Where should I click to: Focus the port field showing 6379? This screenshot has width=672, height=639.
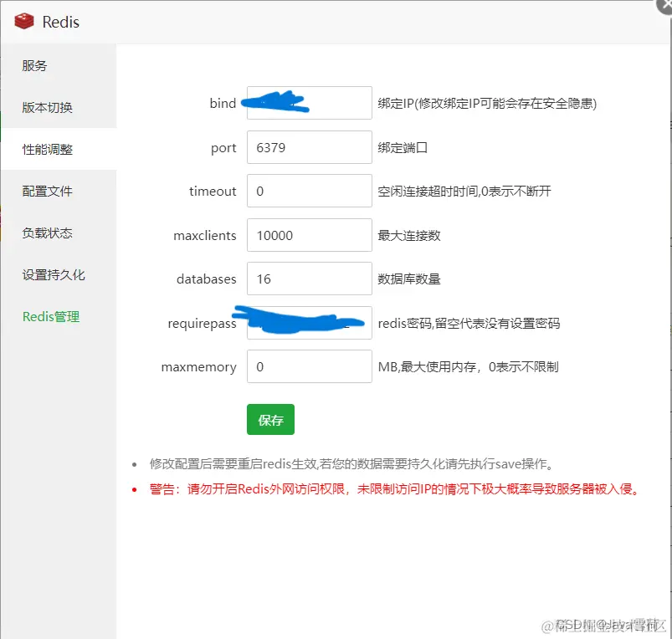tap(310, 147)
